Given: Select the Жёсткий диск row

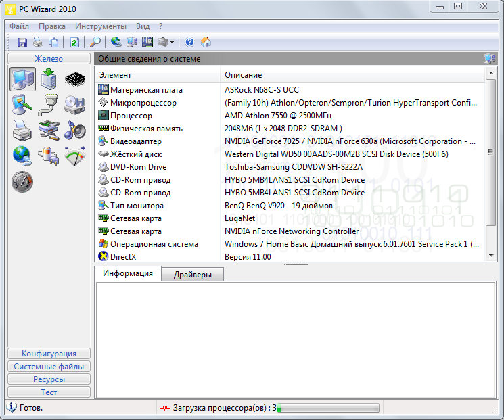Looking at the screenshot, I should pyautogui.click(x=290, y=154).
